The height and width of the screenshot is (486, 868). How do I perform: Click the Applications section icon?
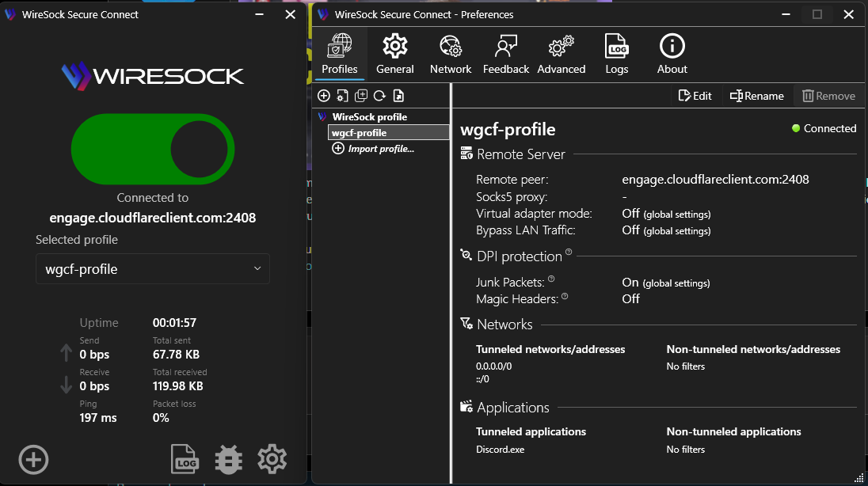466,407
